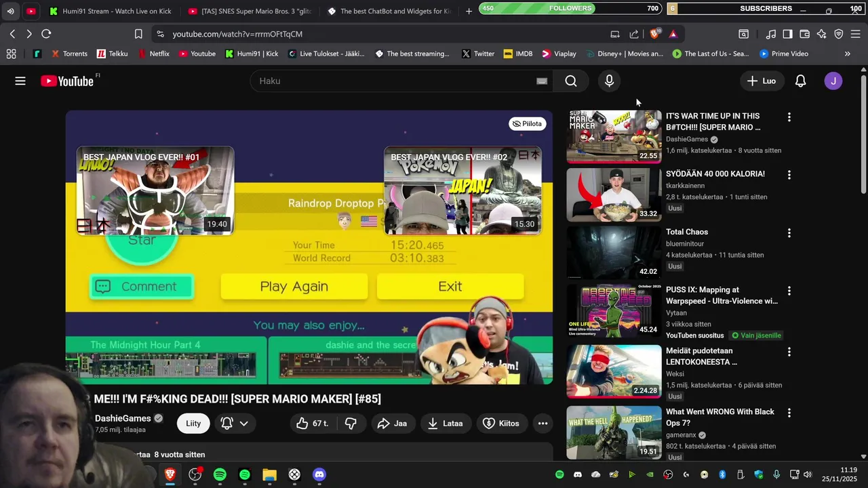
Task: Open the IMDB bookmark
Action: [518, 54]
